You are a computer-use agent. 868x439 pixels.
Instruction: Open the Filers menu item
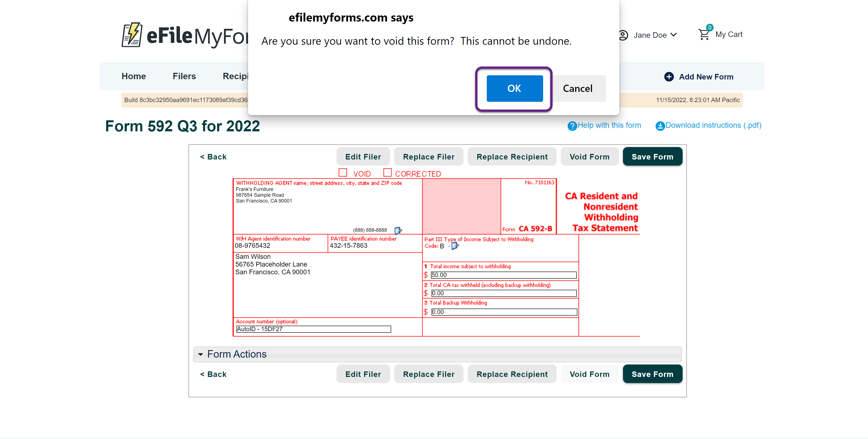pyautogui.click(x=184, y=76)
